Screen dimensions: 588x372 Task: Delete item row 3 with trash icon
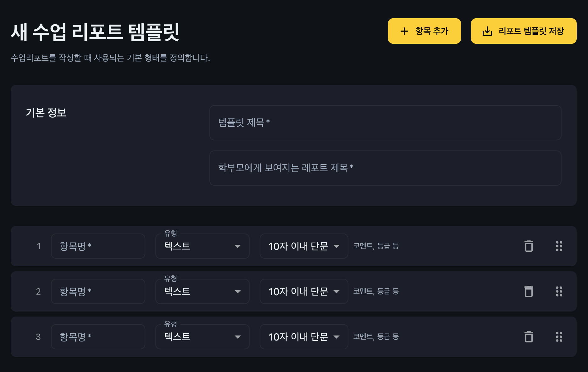pos(529,337)
